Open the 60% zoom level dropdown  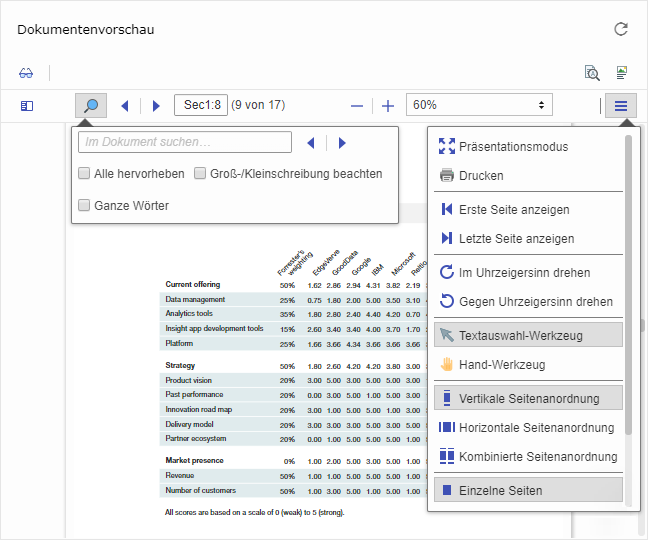click(x=479, y=105)
